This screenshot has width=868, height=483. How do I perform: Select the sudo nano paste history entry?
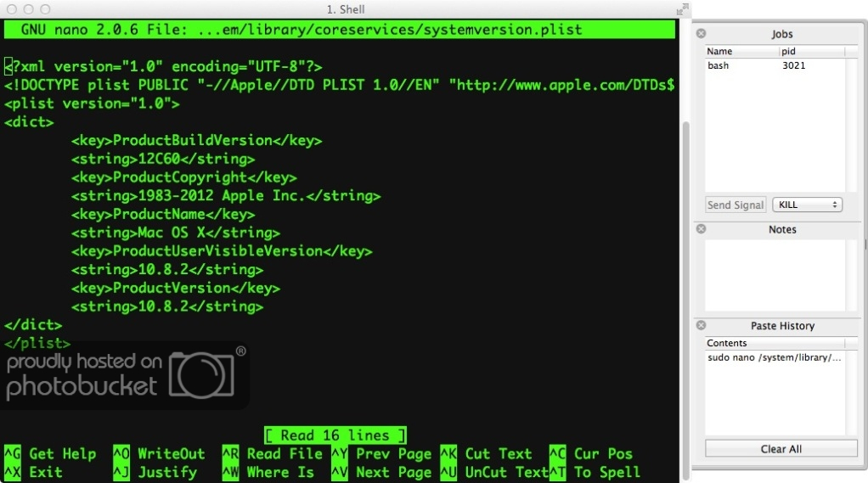[x=775, y=357]
